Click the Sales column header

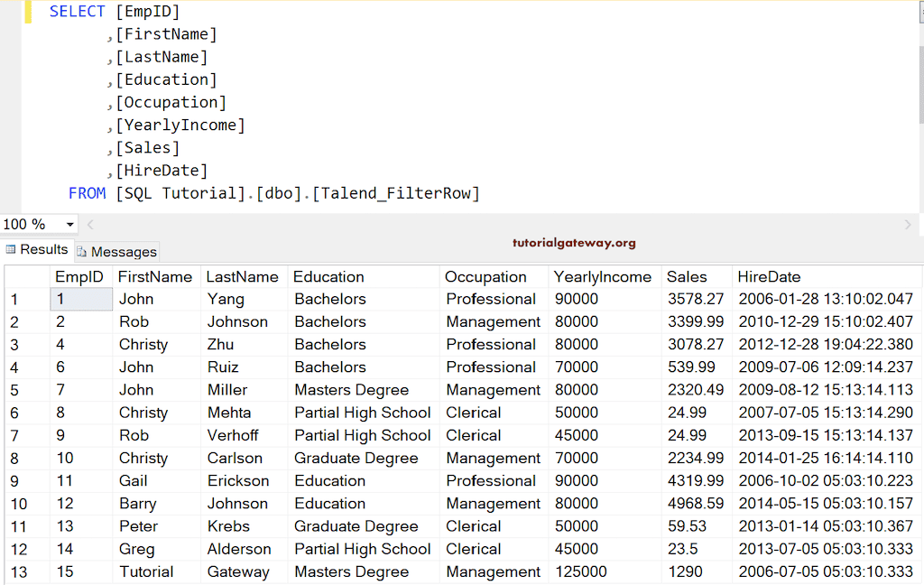tap(686, 276)
